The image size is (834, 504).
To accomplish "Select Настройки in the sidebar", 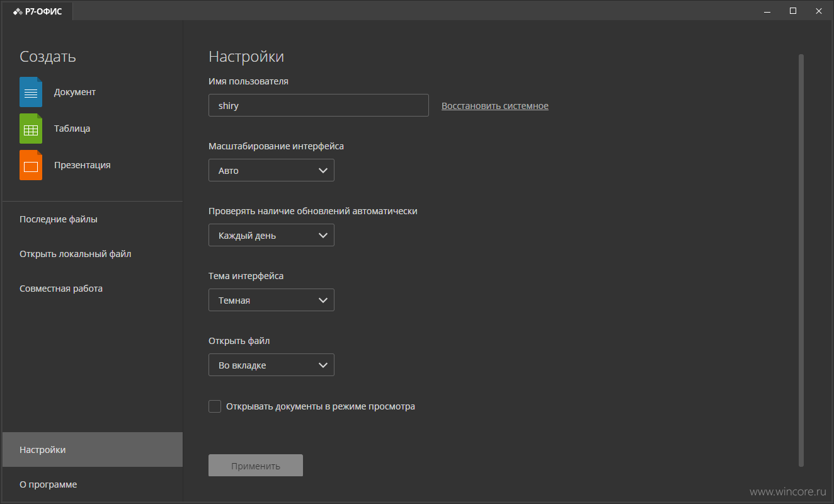I will coord(93,450).
